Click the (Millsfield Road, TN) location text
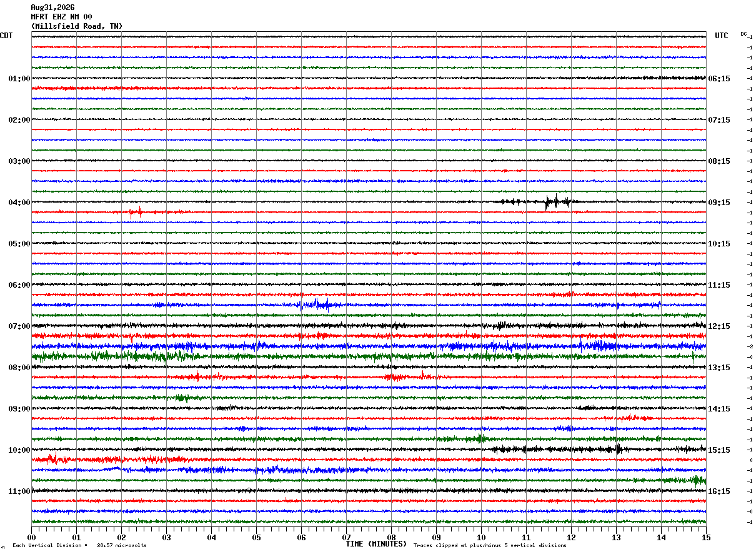Screen dimensions: 756x554 pyautogui.click(x=77, y=26)
